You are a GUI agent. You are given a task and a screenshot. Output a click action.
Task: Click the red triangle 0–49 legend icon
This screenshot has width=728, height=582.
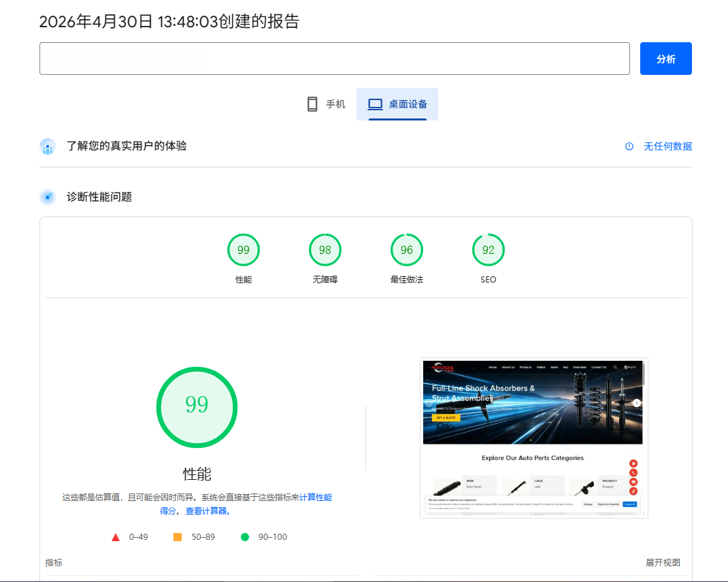pos(116,537)
